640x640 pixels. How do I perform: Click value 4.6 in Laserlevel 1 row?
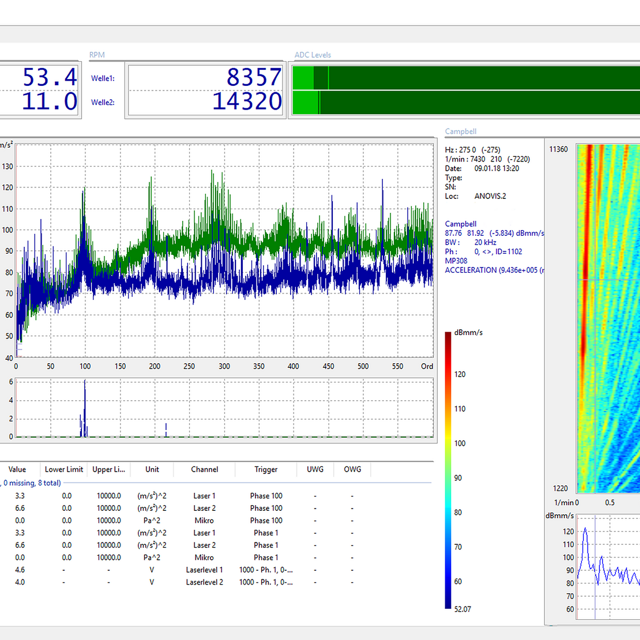point(20,570)
